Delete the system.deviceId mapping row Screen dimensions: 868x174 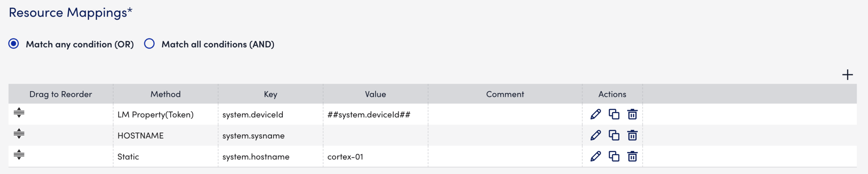(632, 115)
